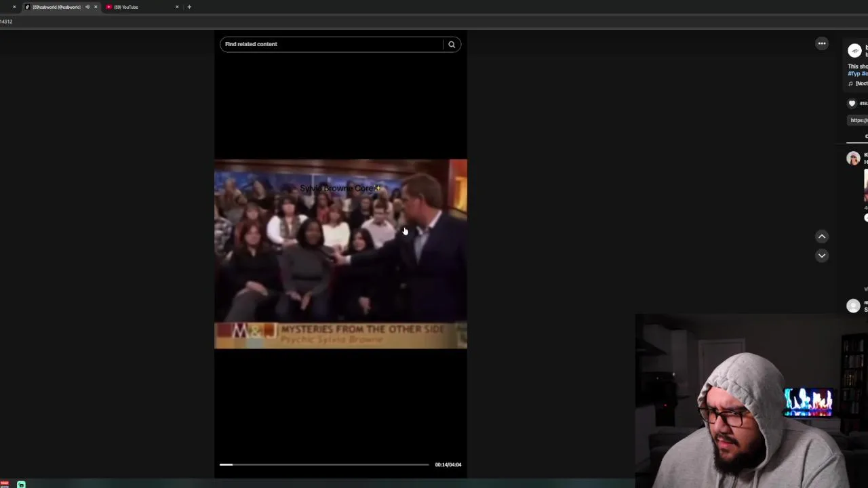Close the leftmost partially visible tab
The height and width of the screenshot is (488, 868).
(14, 7)
